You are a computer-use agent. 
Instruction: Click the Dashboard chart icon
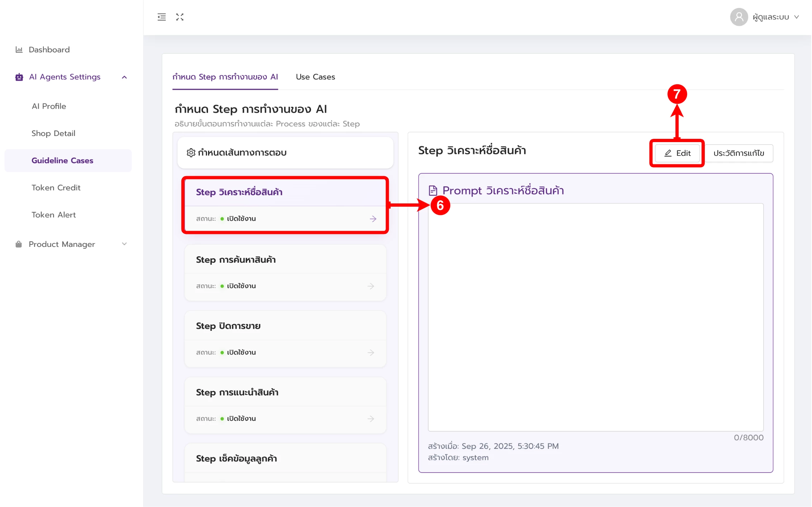coord(19,50)
